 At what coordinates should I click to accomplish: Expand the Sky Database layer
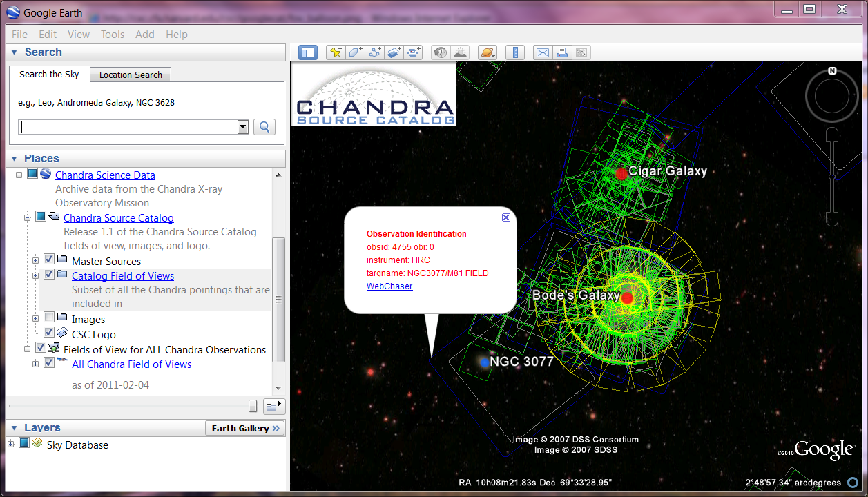tap(11, 444)
